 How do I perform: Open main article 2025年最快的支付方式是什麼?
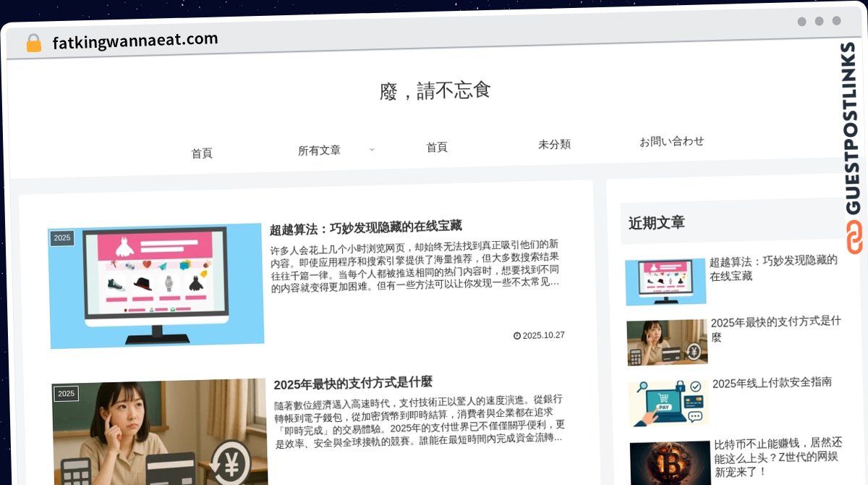[x=353, y=381]
